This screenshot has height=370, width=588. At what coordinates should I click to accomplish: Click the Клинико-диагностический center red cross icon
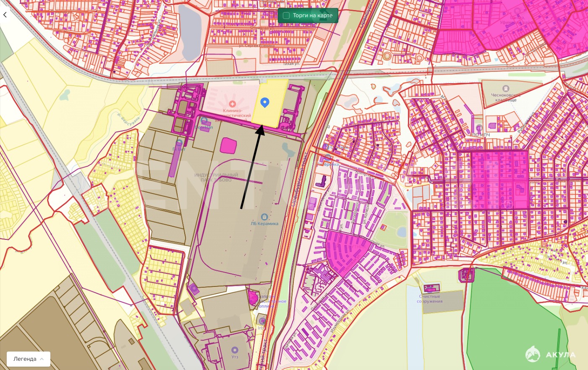coord(232,103)
